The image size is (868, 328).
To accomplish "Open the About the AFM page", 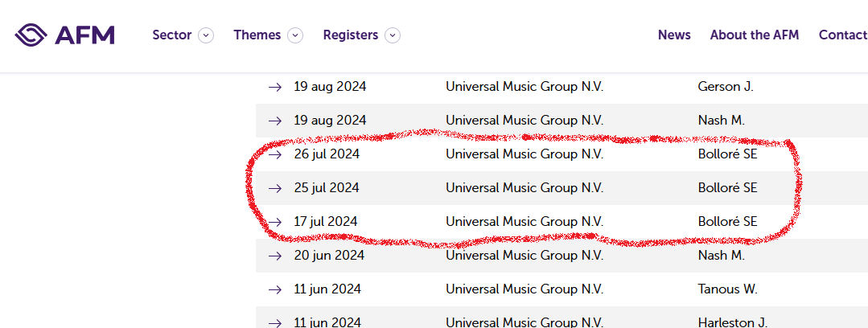I will (755, 35).
